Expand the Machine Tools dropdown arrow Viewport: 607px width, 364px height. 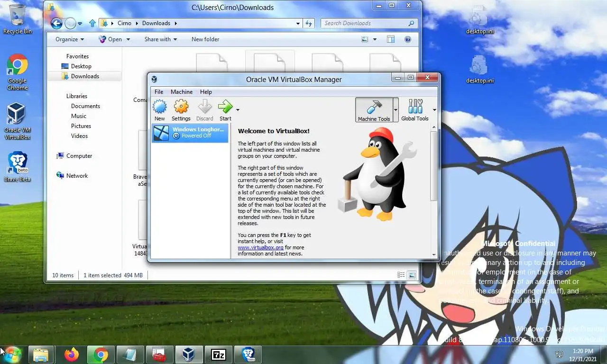(395, 110)
